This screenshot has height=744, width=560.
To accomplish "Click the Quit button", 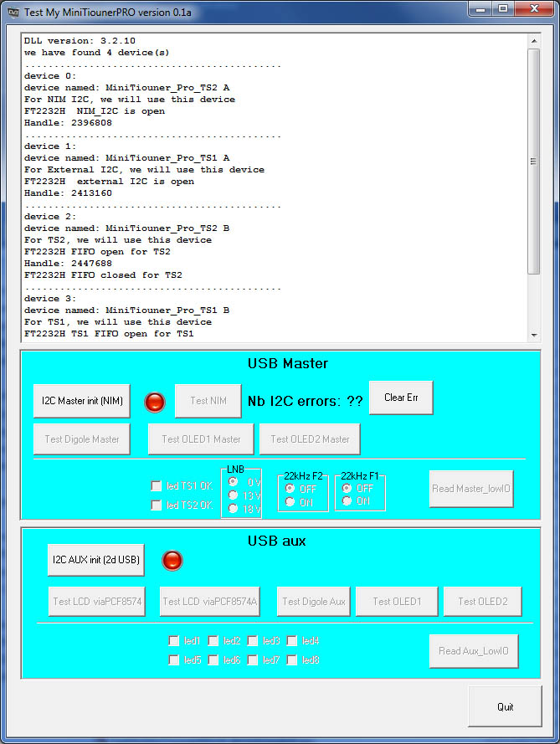I will coord(505,707).
